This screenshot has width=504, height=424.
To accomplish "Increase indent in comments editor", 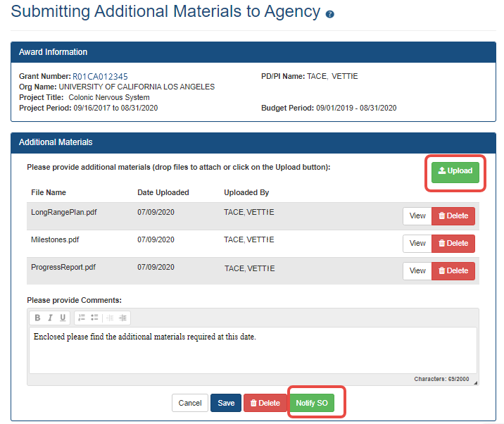I will tap(122, 318).
